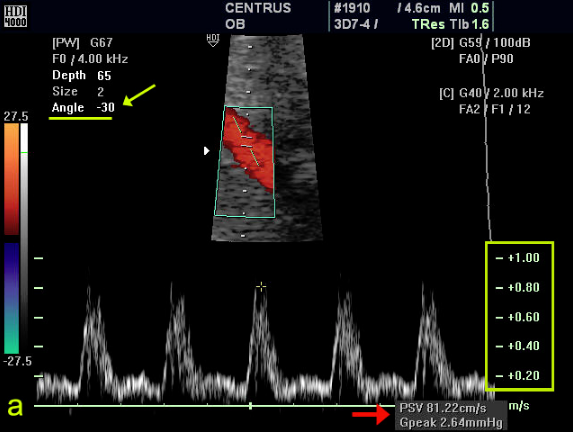Image resolution: width=573 pixels, height=432 pixels.
Task: Click the red-orange color Doppler scale bar
Action: [x=11, y=179]
